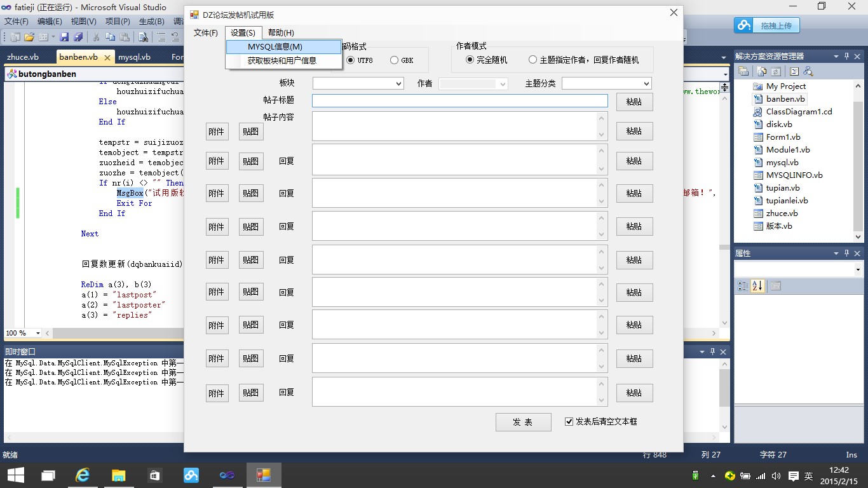
Task: Click the 帖子内容 text area
Action: click(460, 126)
